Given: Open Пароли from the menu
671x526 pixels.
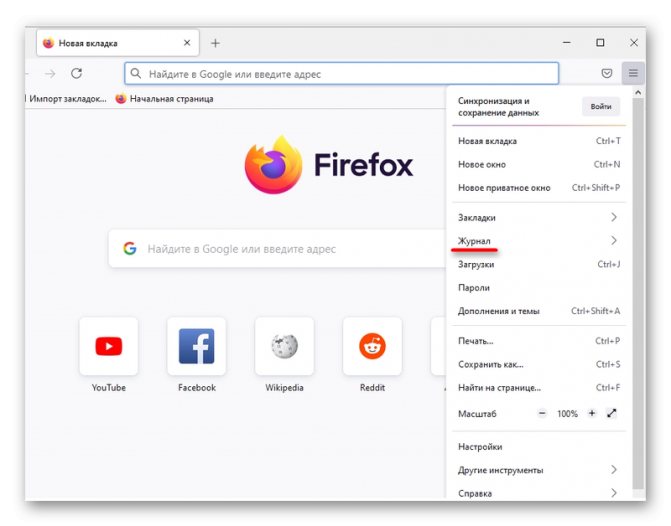Looking at the screenshot, I should point(539,288).
